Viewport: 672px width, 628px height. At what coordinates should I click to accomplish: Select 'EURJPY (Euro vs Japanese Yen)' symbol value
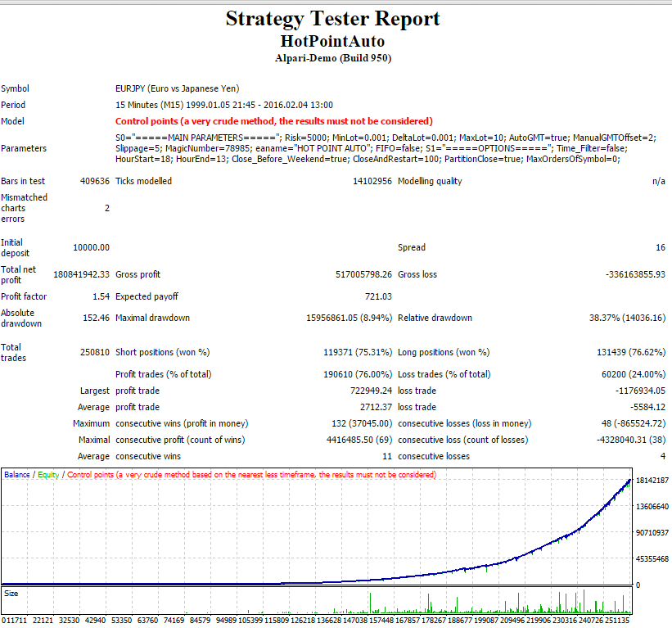177,88
